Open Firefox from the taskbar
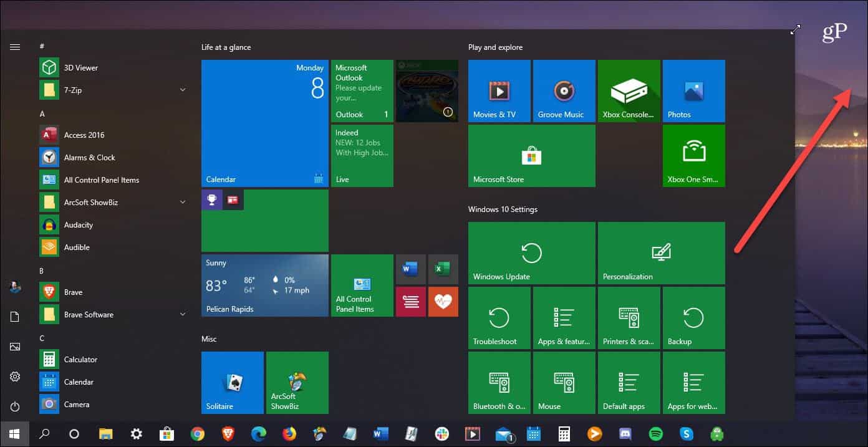Image resolution: width=868 pixels, height=447 pixels. [289, 434]
